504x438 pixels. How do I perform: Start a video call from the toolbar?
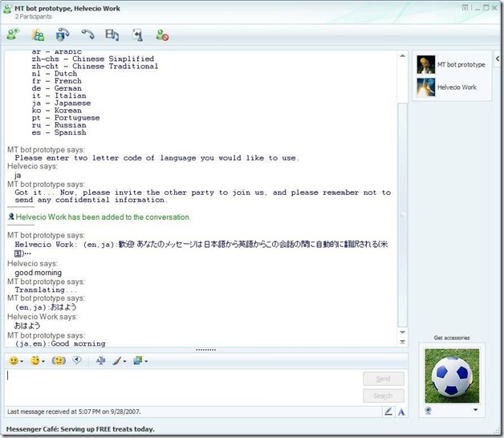(x=63, y=34)
